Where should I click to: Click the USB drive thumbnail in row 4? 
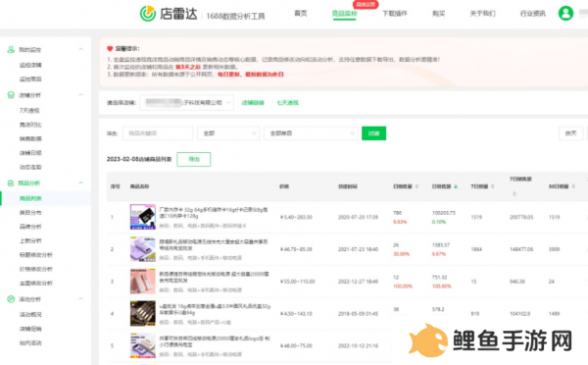(x=142, y=313)
